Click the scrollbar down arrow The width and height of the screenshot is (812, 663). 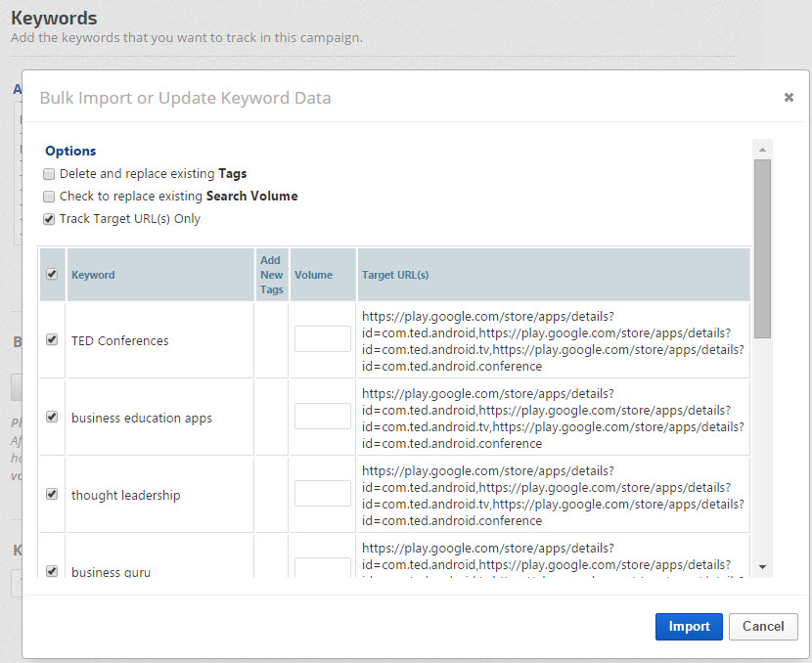pos(762,568)
